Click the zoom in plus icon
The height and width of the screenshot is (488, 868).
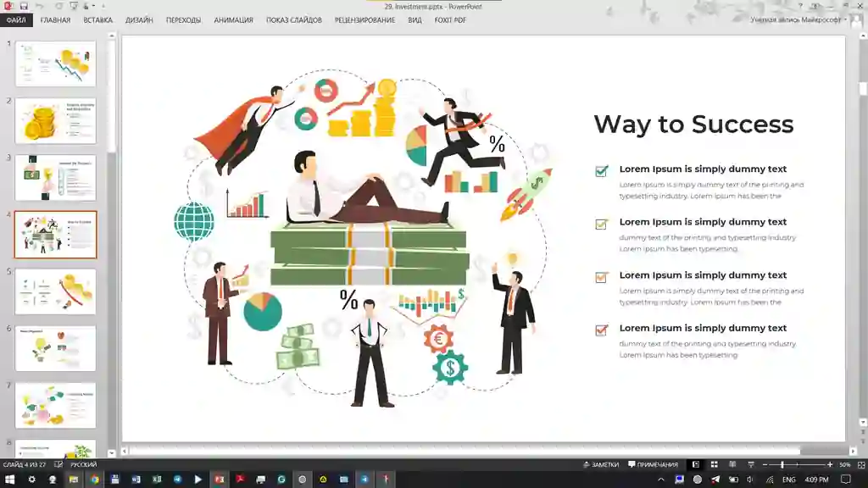(x=830, y=464)
